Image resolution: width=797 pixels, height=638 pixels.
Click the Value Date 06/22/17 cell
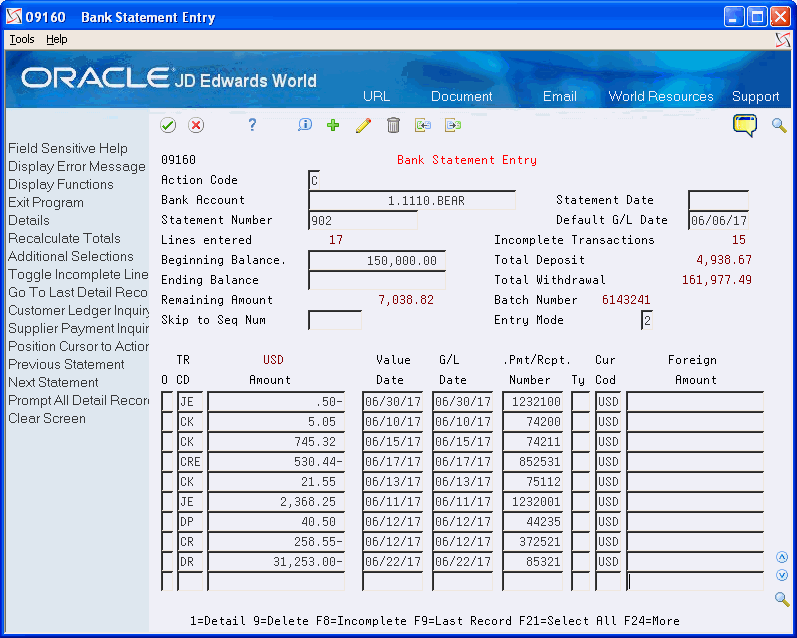pos(392,562)
